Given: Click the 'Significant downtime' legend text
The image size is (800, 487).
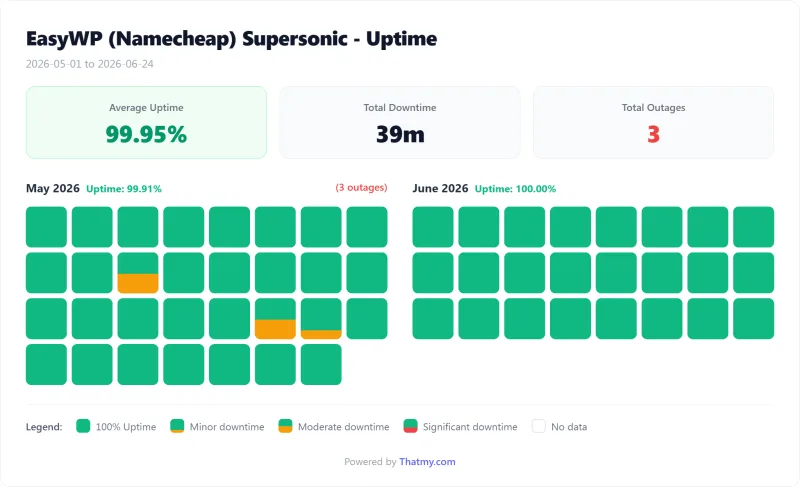Looking at the screenshot, I should pyautogui.click(x=470, y=427).
